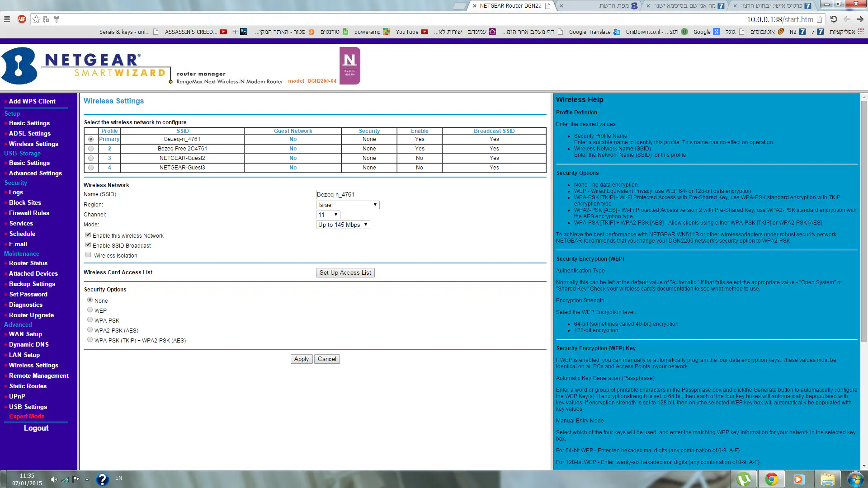This screenshot has height=488, width=868.
Task: Enable the Wireless Isolation checkbox
Action: tap(88, 255)
